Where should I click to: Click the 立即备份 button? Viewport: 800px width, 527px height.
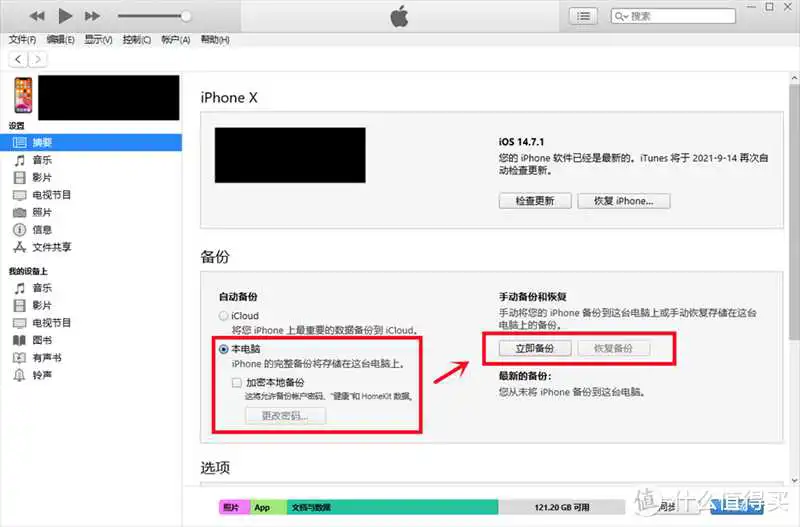coord(535,348)
